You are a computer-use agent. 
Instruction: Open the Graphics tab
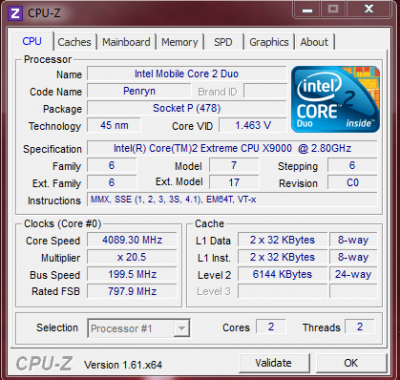(269, 42)
